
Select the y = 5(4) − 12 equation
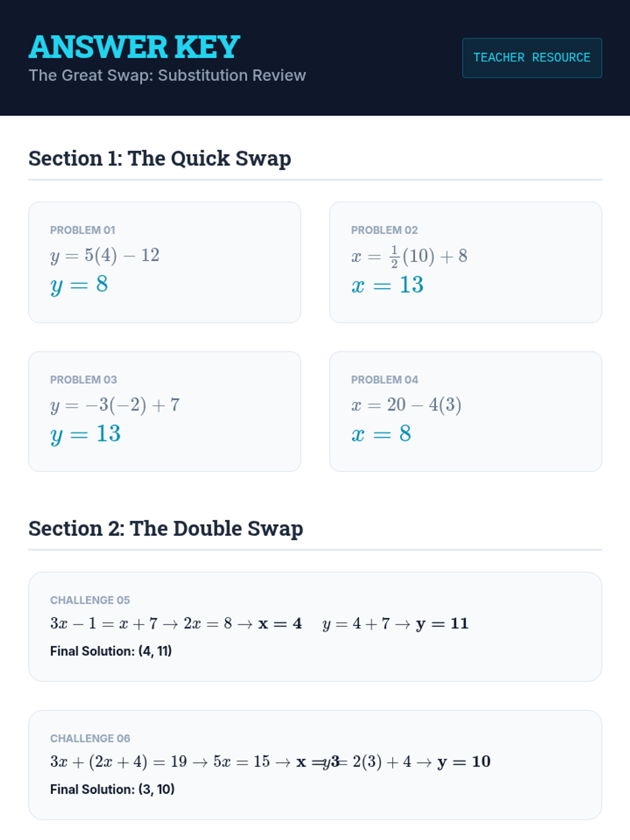(x=105, y=255)
